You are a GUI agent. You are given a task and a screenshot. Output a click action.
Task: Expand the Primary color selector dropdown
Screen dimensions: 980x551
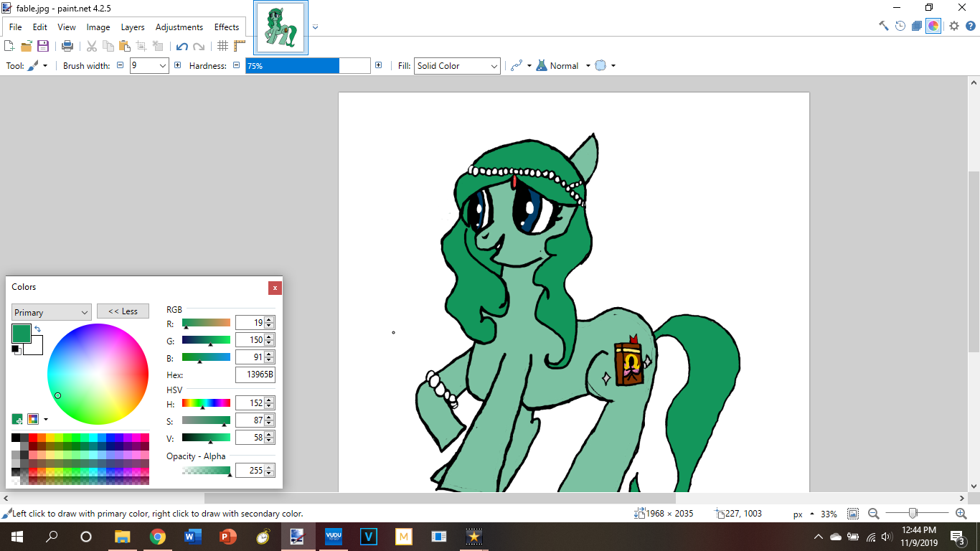pos(51,312)
